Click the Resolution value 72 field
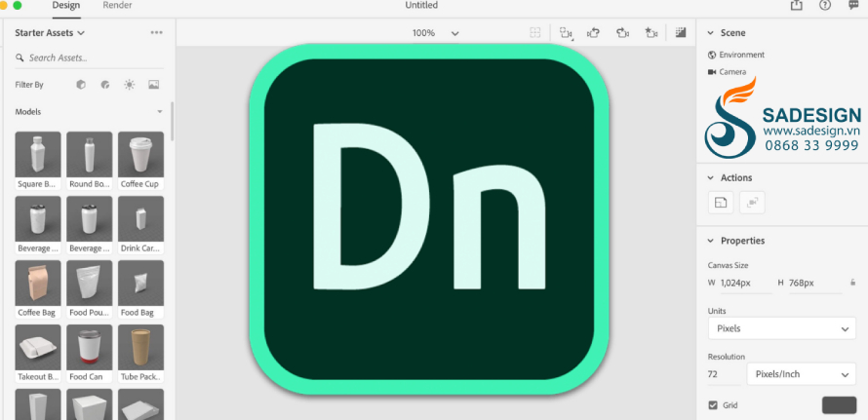 (724, 374)
